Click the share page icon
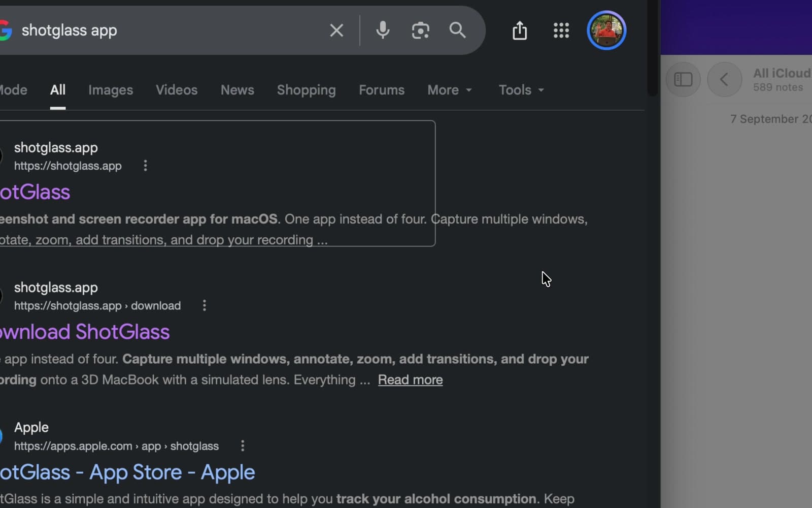This screenshot has height=508, width=812. pyautogui.click(x=520, y=30)
